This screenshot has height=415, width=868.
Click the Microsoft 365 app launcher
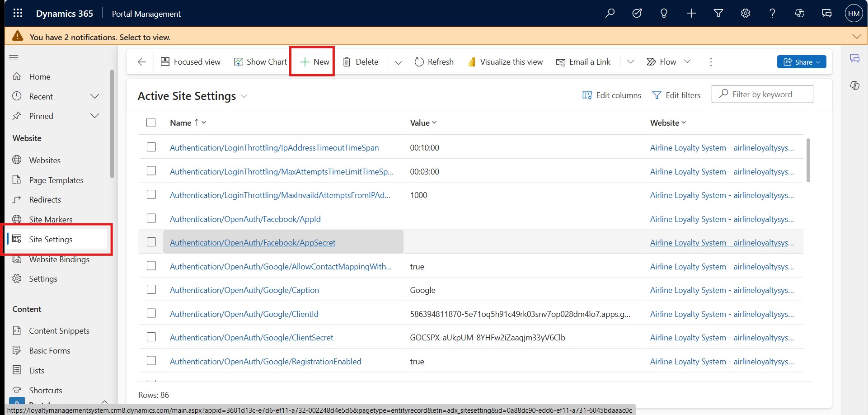[x=18, y=13]
